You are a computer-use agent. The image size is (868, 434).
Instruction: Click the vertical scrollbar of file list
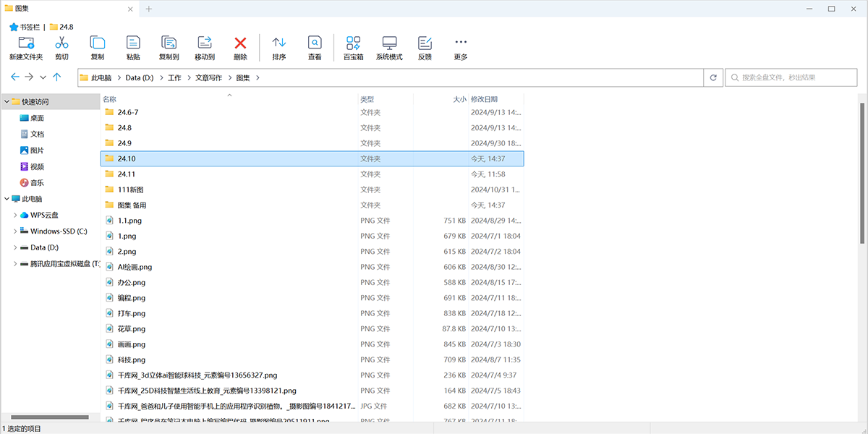pyautogui.click(x=862, y=174)
